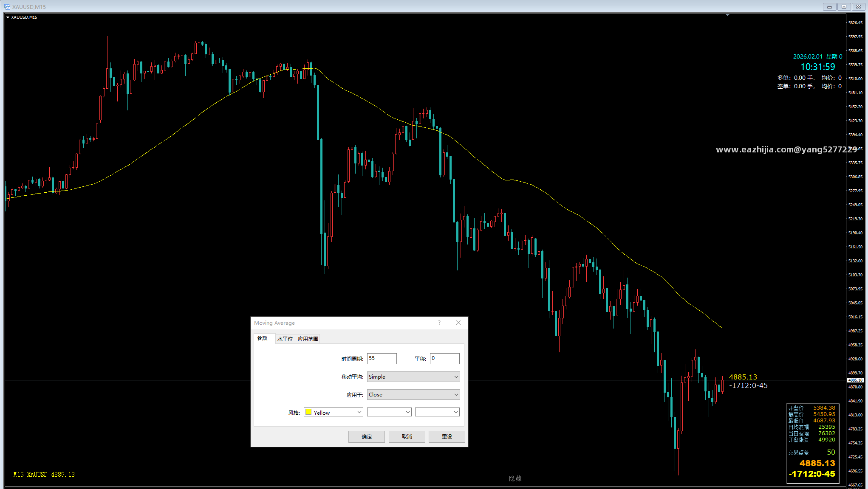
Task: Switch to the 参数 tab
Action: click(263, 338)
